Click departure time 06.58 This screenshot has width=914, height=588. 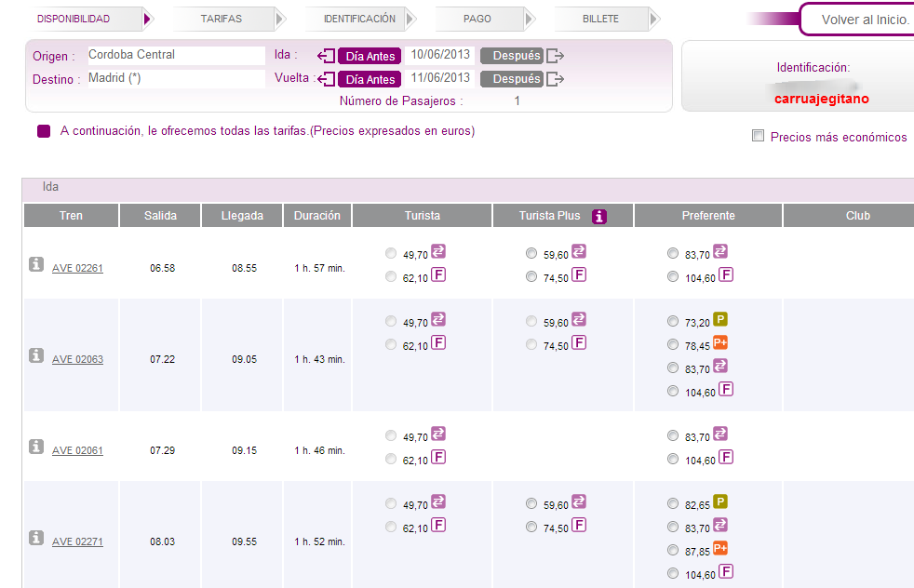[x=162, y=268]
